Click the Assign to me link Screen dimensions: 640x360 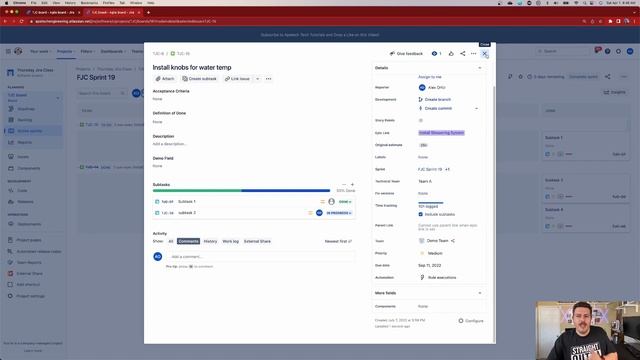[x=429, y=77]
